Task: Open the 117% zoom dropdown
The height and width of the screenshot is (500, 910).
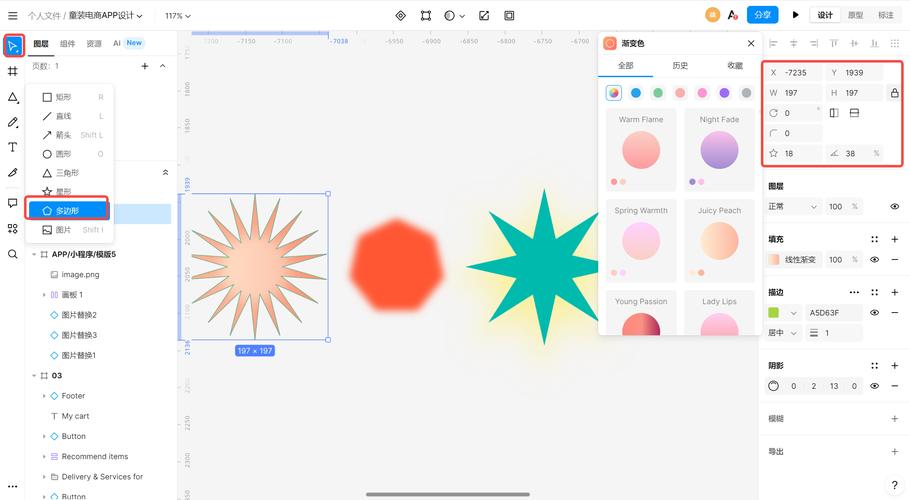Action: pos(178,16)
